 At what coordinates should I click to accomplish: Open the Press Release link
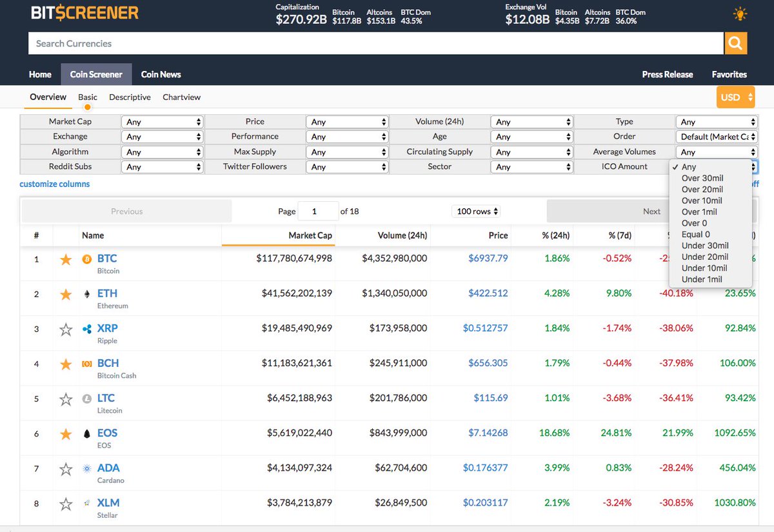point(668,74)
